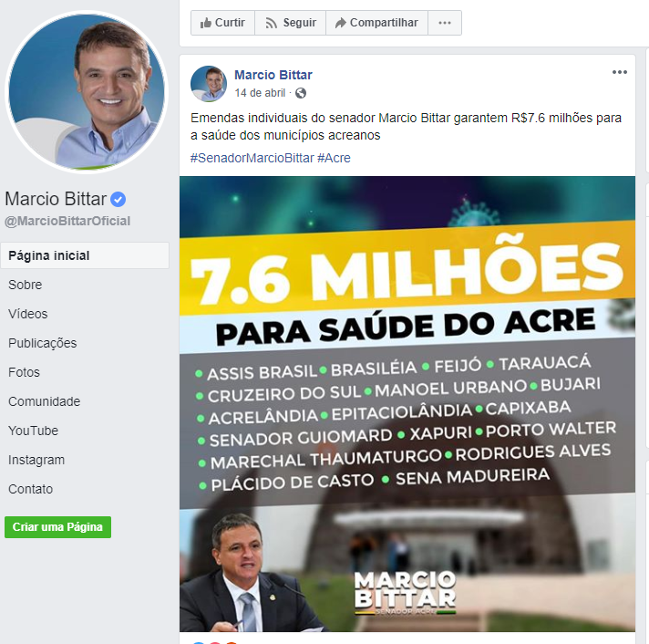Open the post options three-dots menu
This screenshot has height=644, width=649.
[619, 72]
